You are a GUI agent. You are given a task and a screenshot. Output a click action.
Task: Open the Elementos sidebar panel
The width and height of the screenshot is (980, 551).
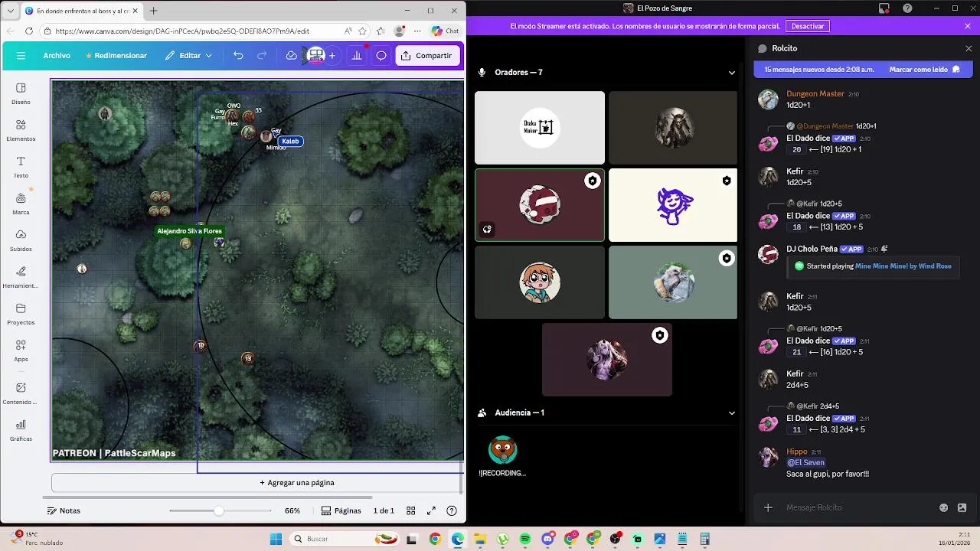click(21, 130)
